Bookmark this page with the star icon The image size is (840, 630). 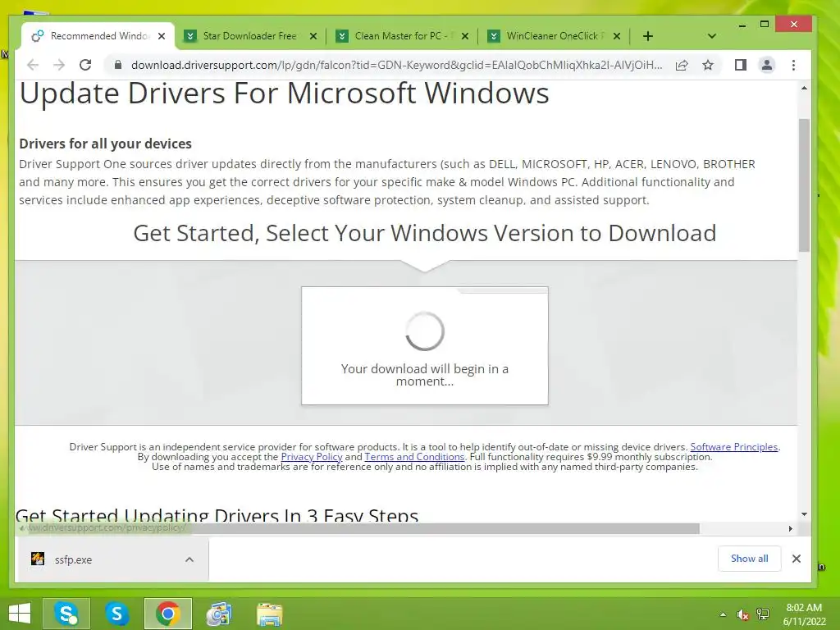[708, 66]
